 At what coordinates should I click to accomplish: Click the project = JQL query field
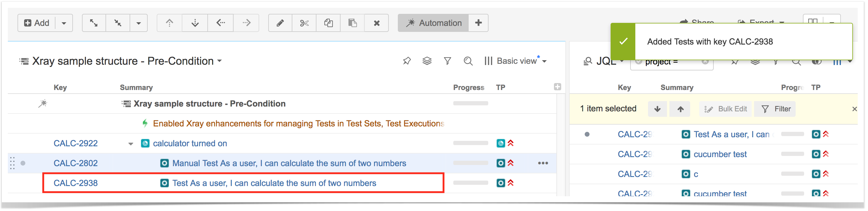coord(671,62)
